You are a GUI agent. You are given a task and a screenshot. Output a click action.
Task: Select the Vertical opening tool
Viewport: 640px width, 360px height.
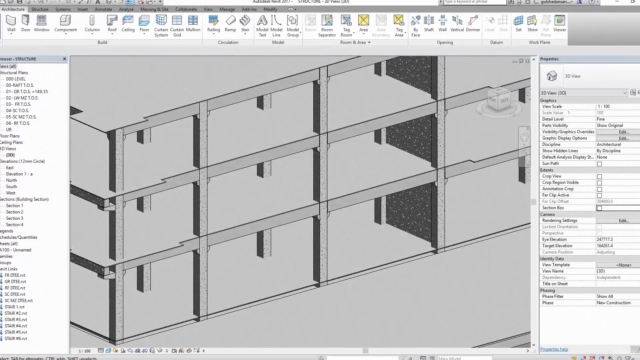[x=457, y=24]
